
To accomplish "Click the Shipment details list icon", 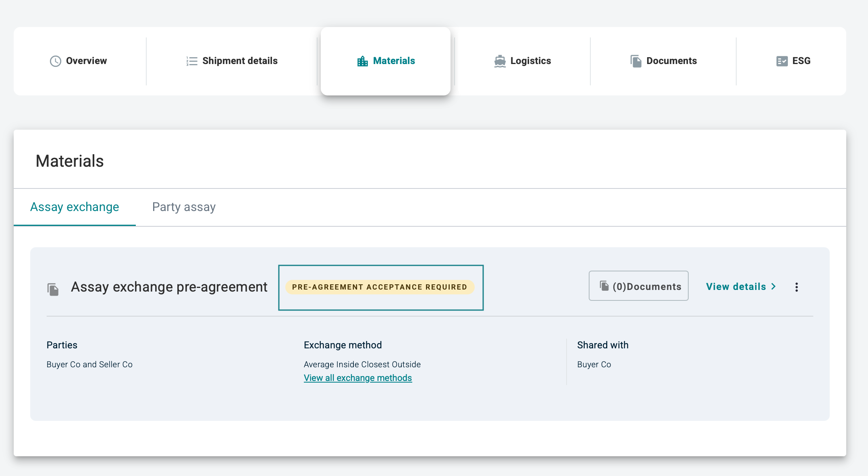I will coord(192,61).
